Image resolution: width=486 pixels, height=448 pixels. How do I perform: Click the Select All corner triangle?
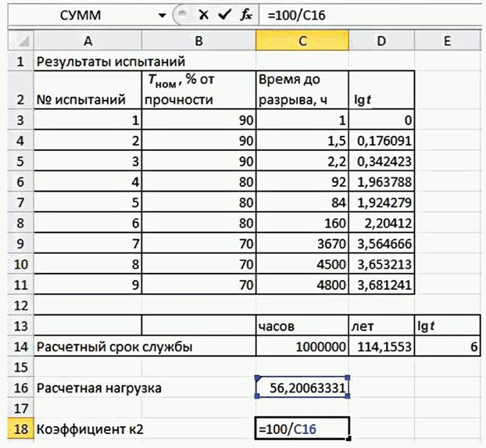(x=16, y=41)
